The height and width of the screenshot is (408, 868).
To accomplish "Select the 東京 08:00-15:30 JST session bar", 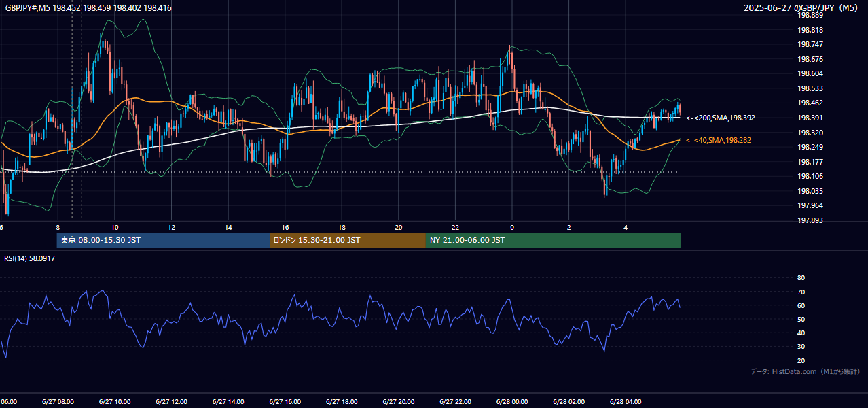I will (163, 240).
